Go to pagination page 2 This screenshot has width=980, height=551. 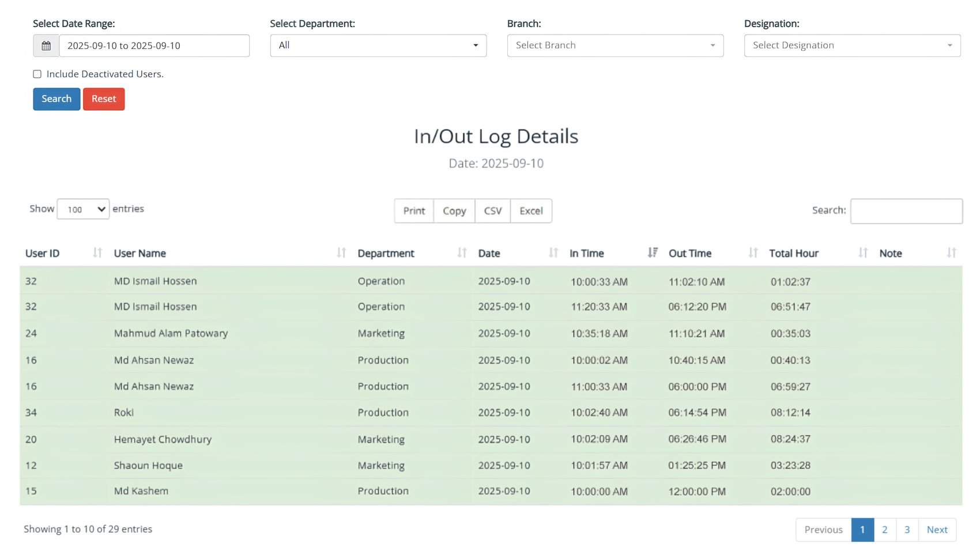885,530
